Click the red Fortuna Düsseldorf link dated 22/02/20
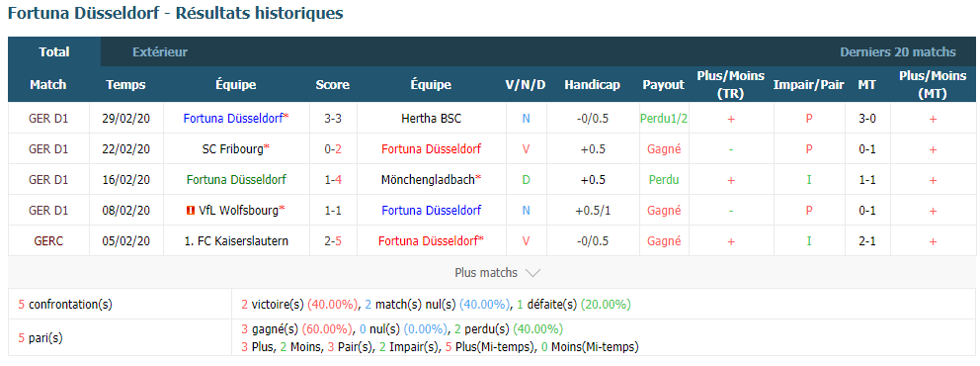The width and height of the screenshot is (980, 366). [x=431, y=149]
